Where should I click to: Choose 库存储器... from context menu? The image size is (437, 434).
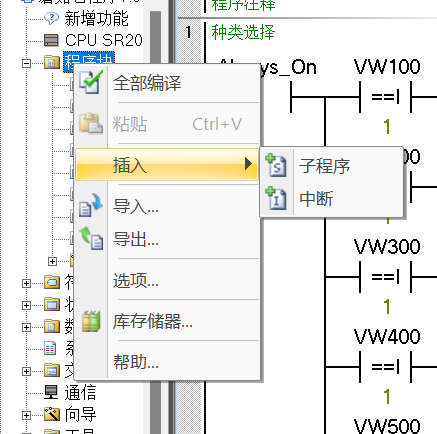(167, 321)
